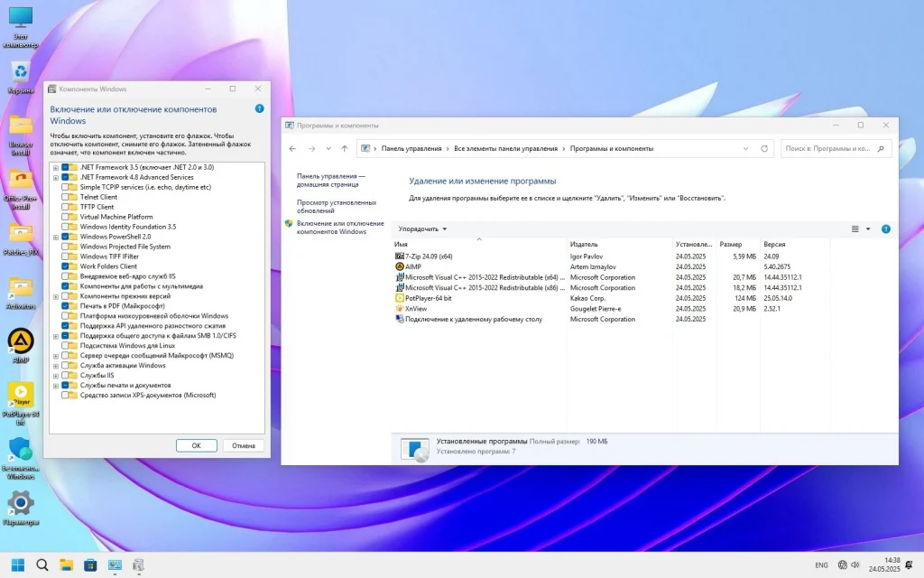Screen dimensions: 924x578
Task: Open Корзина on the desktop
Action: pyautogui.click(x=20, y=72)
